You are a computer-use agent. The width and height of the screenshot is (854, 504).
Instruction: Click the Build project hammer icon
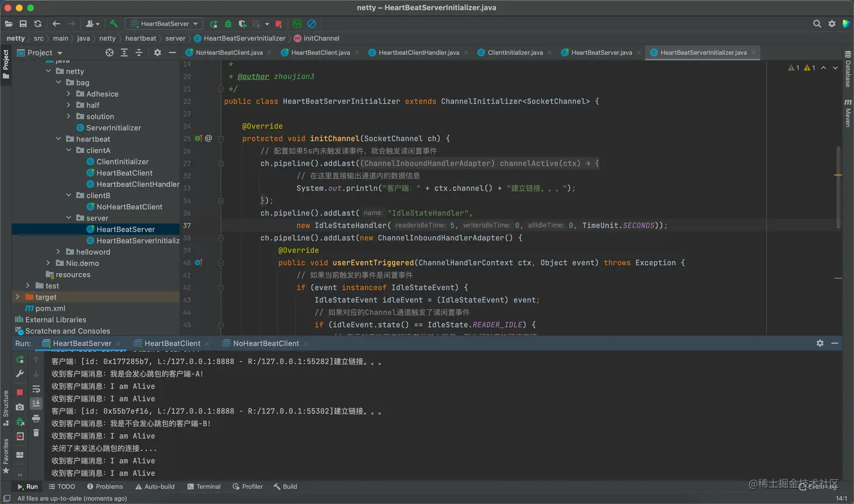pyautogui.click(x=114, y=24)
